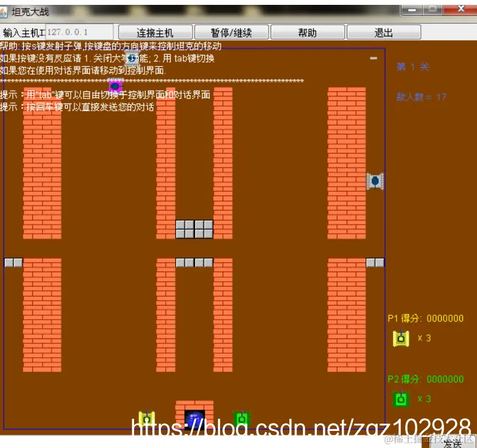The image size is (477, 448).
Task: Click the steel block at right edge
Action: tap(375, 262)
